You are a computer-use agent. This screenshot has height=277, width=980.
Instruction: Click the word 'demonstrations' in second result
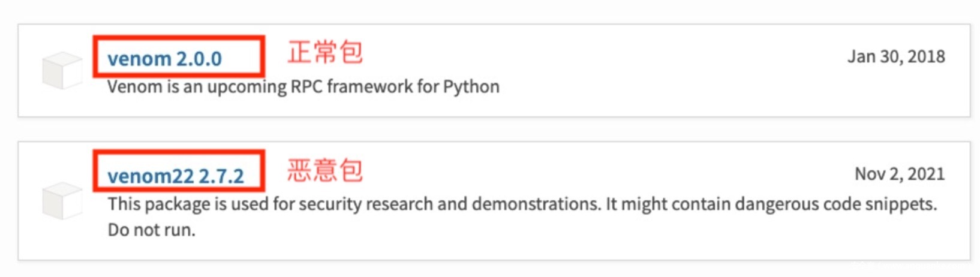pos(535,204)
